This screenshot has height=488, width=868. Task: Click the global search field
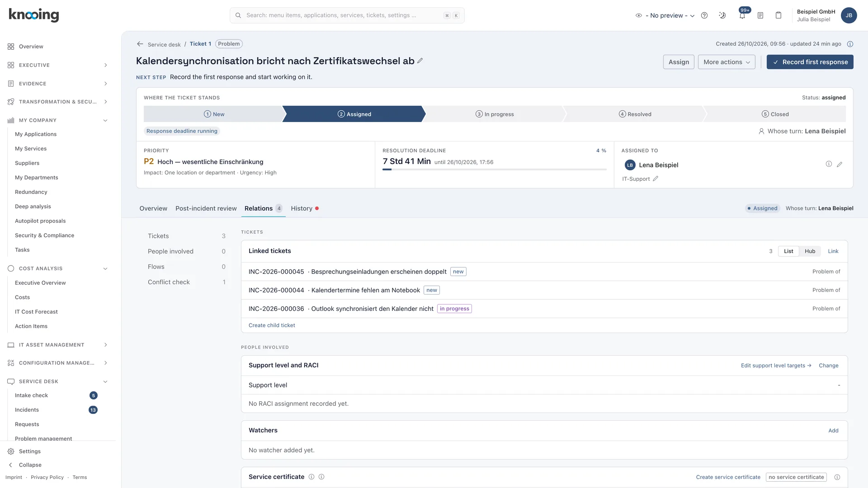347,15
